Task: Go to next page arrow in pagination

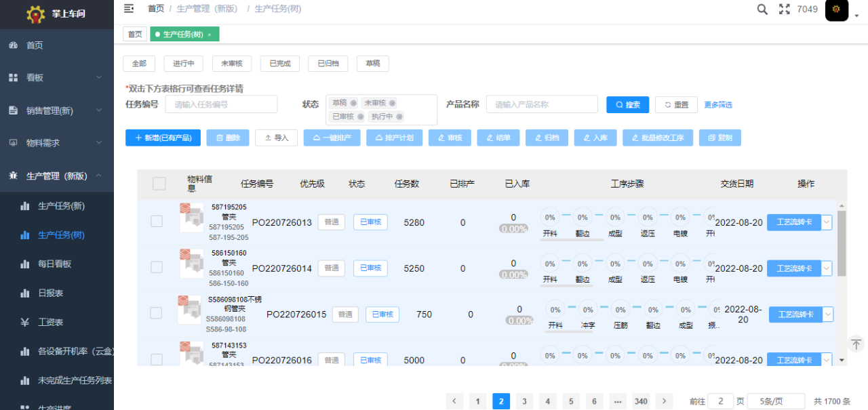Action: (665, 401)
